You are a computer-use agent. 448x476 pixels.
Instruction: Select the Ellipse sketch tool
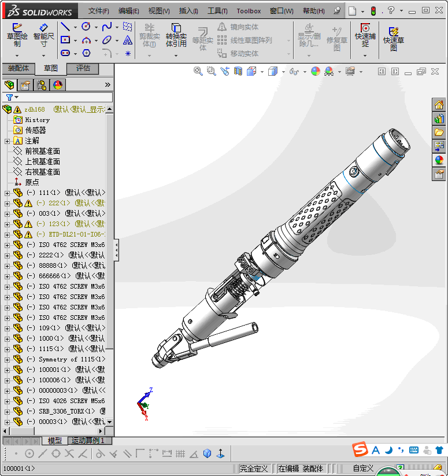point(107,40)
